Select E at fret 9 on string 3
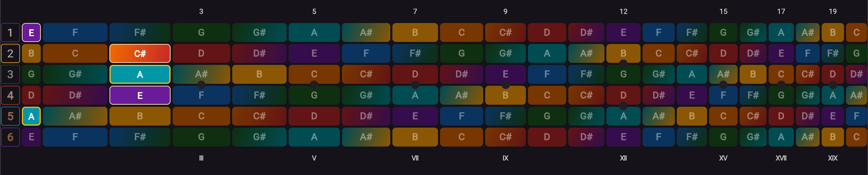 tap(505, 75)
